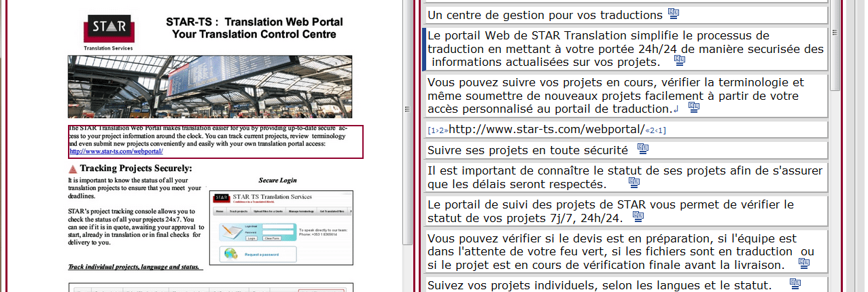The height and width of the screenshot is (292, 868).
Task: Click the 'Tracking Projects Securely:' heading in preview
Action: pyautogui.click(x=136, y=168)
